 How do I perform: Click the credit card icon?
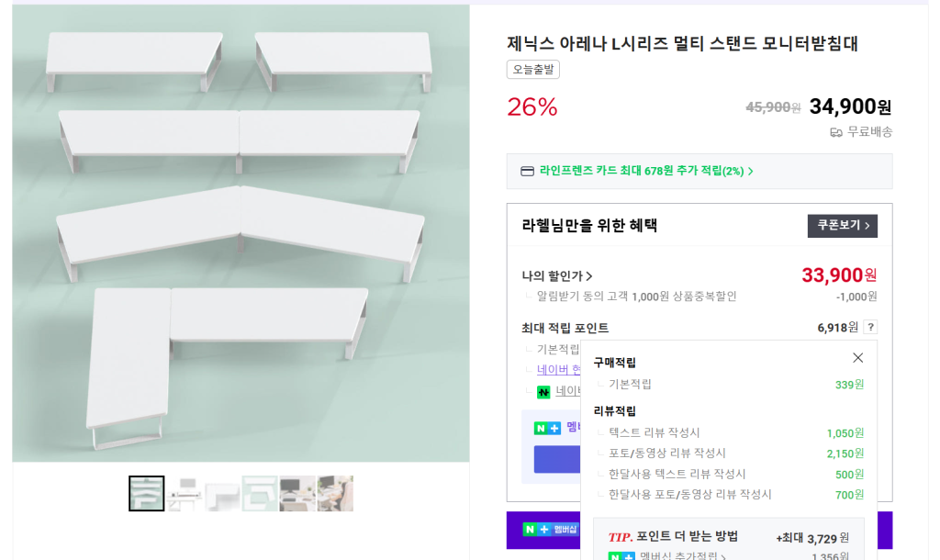coord(527,171)
